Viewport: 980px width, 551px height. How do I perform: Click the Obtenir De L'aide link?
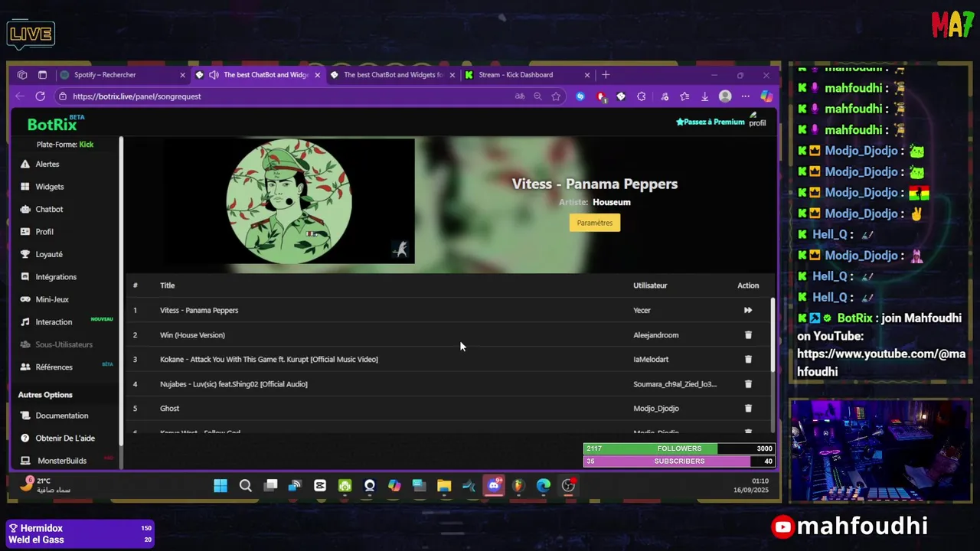click(x=65, y=439)
